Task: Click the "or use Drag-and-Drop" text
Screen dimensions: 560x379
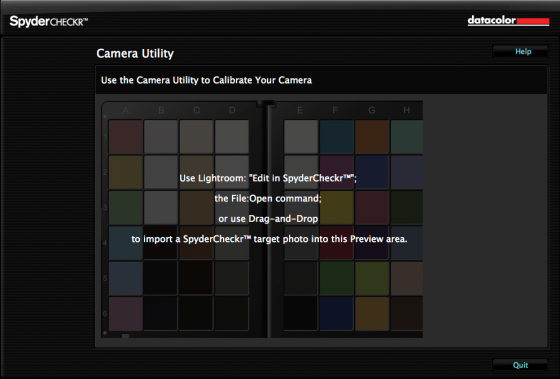Action: pyautogui.click(x=268, y=219)
